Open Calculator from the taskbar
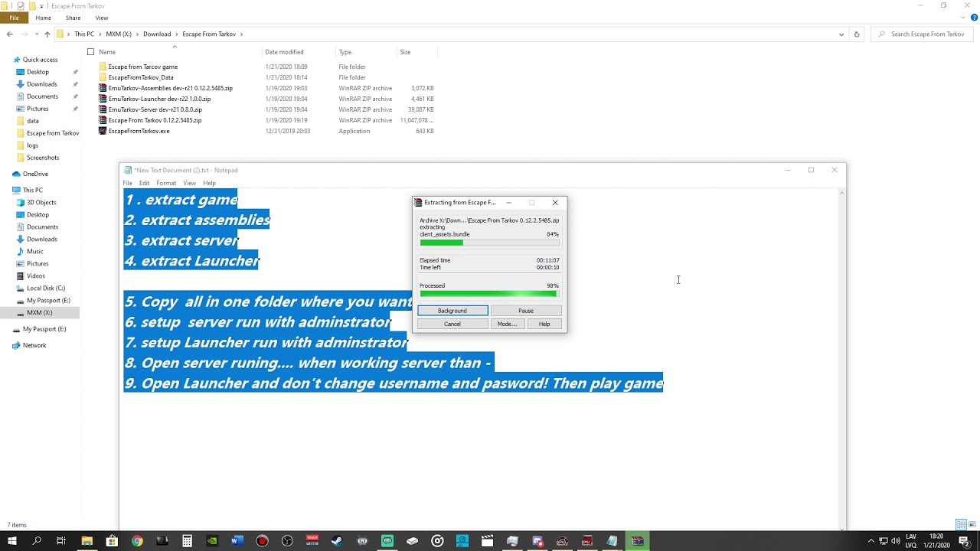Viewport: 980px width, 551px height. click(x=187, y=541)
